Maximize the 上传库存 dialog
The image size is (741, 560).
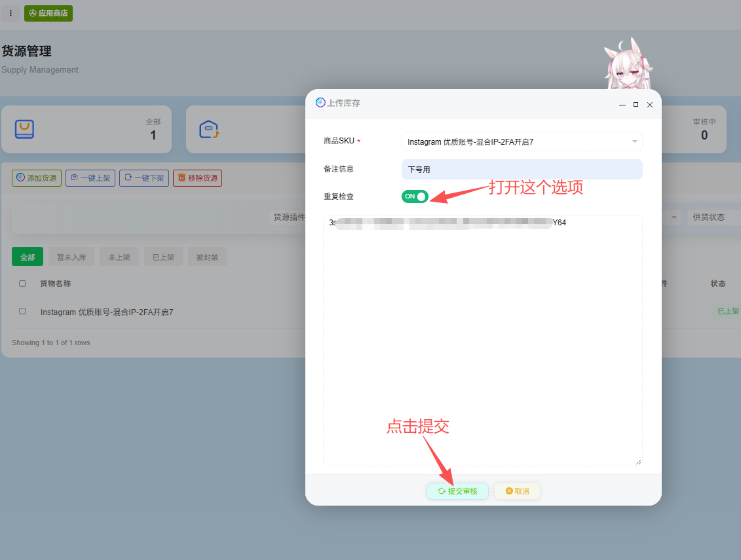point(636,104)
